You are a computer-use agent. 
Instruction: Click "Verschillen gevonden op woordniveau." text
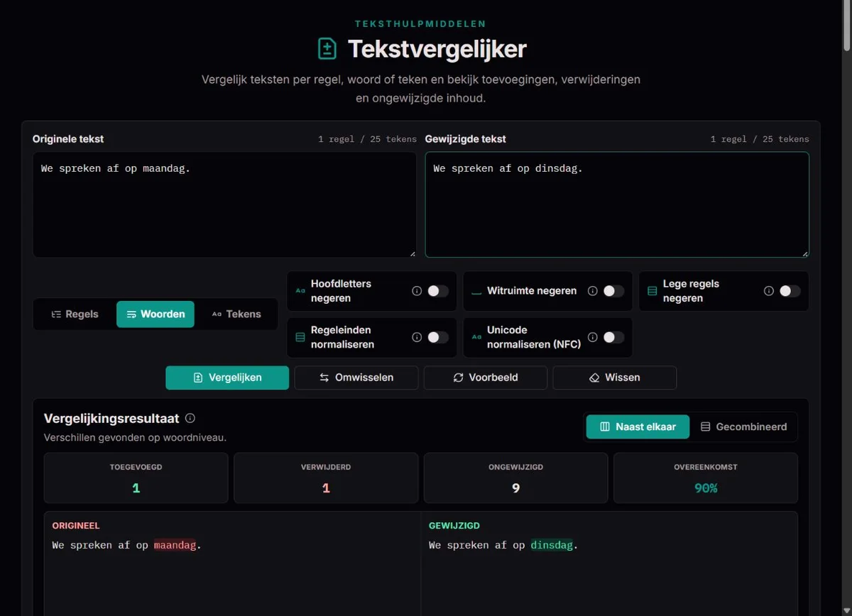135,438
